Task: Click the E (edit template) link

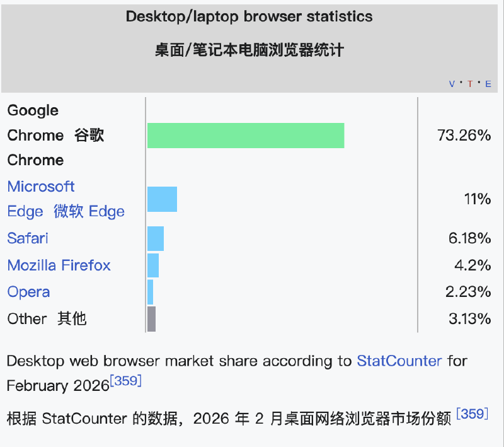Action: point(488,84)
